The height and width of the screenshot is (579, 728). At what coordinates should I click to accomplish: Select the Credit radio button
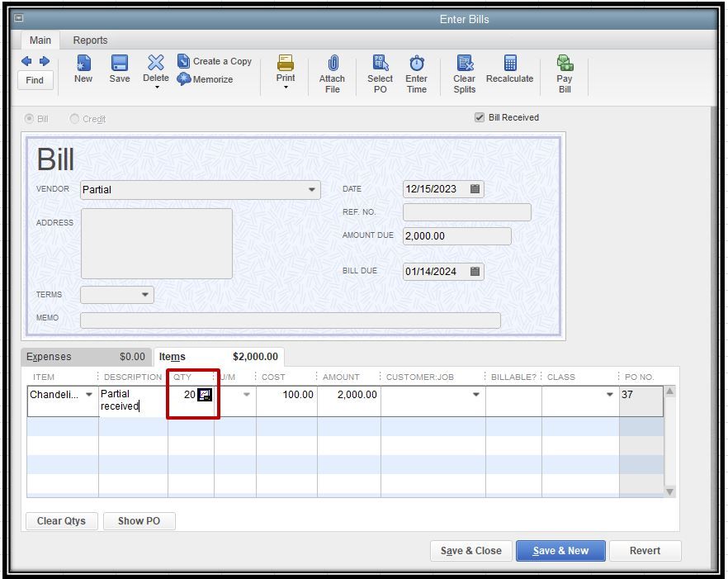pyautogui.click(x=74, y=119)
